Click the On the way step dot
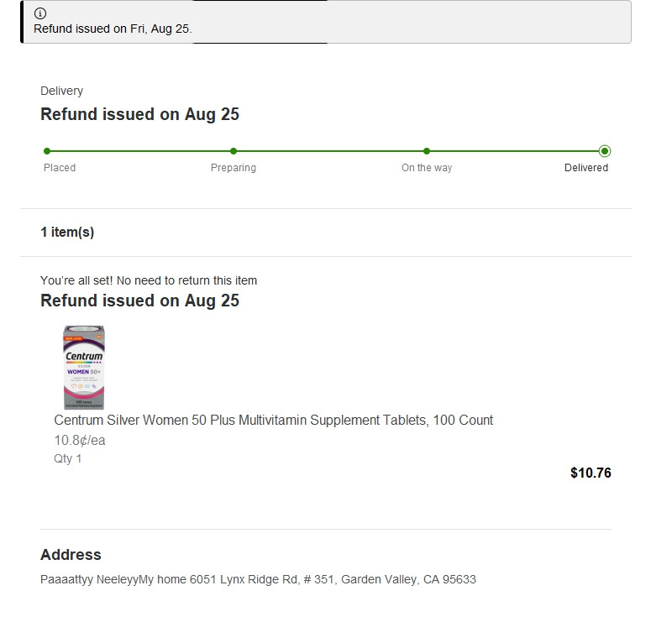The height and width of the screenshot is (643, 672). [427, 151]
